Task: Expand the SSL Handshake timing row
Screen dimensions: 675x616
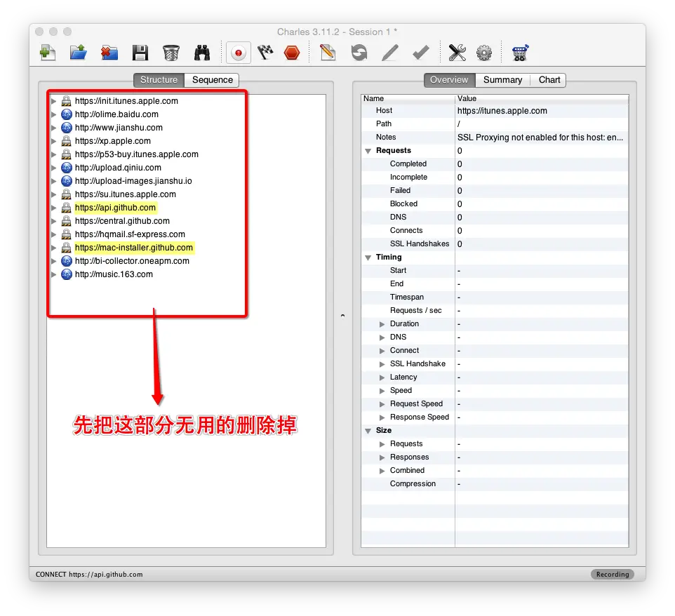Action: point(382,364)
